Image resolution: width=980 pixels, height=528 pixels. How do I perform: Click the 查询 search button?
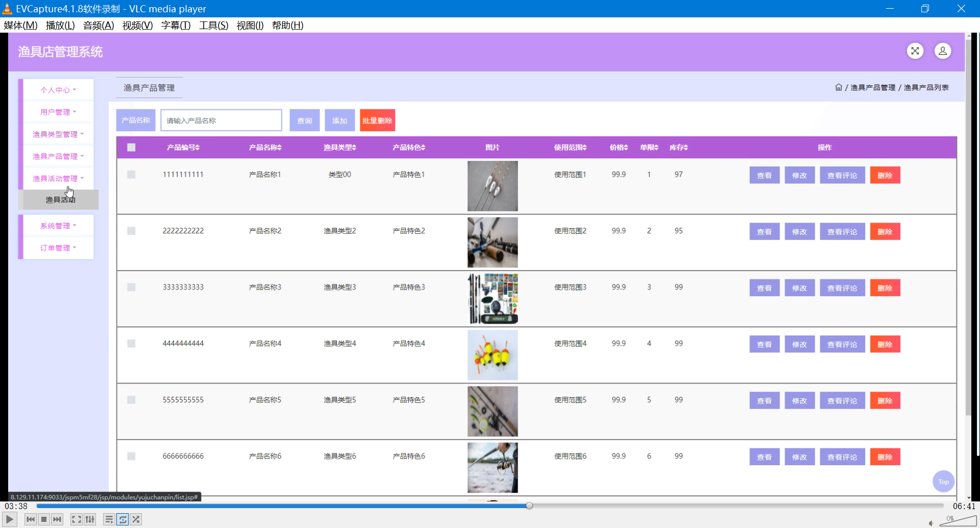[305, 121]
